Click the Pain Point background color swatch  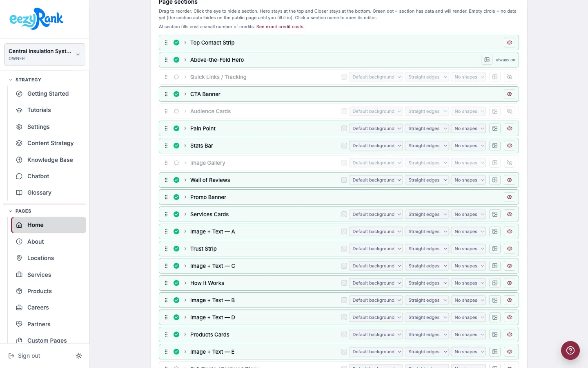click(344, 128)
